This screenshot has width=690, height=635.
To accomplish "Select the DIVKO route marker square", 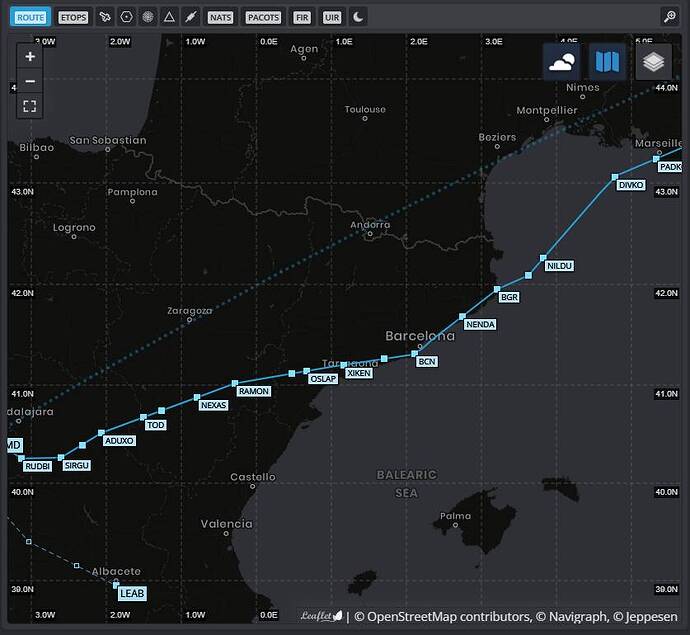I will coord(615,177).
